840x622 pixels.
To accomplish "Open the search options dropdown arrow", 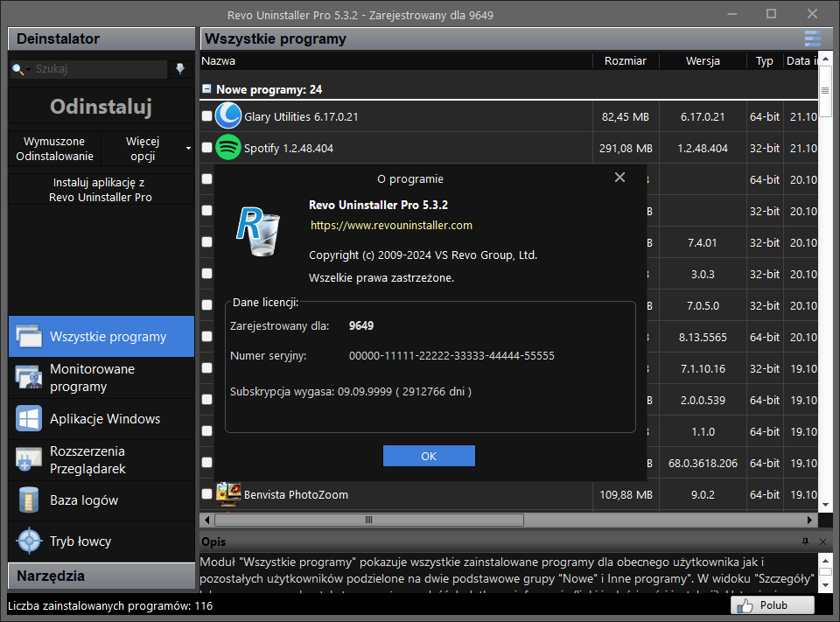I will tap(28, 69).
